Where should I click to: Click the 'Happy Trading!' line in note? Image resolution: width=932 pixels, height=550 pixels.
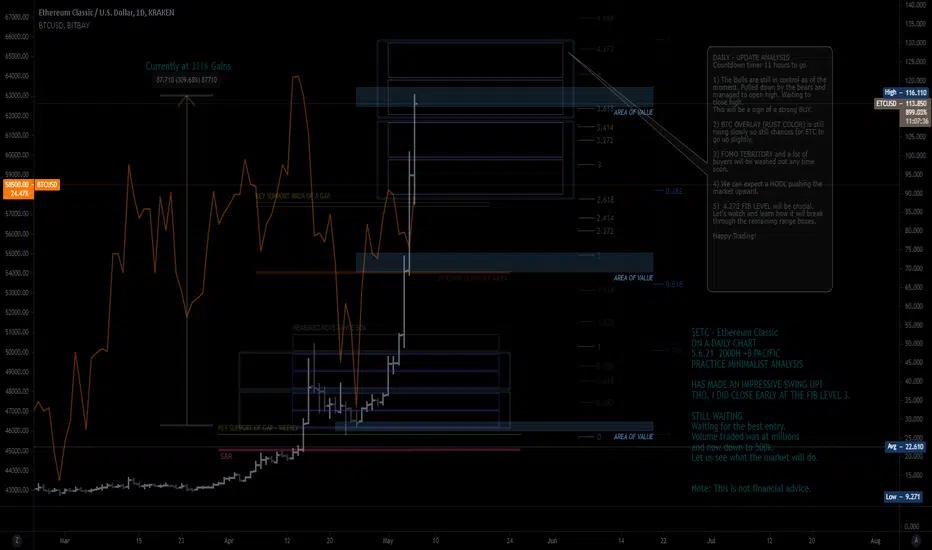735,236
